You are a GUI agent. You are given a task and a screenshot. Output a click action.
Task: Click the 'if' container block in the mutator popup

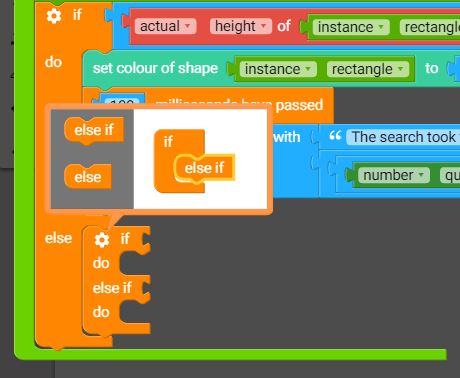click(x=168, y=142)
